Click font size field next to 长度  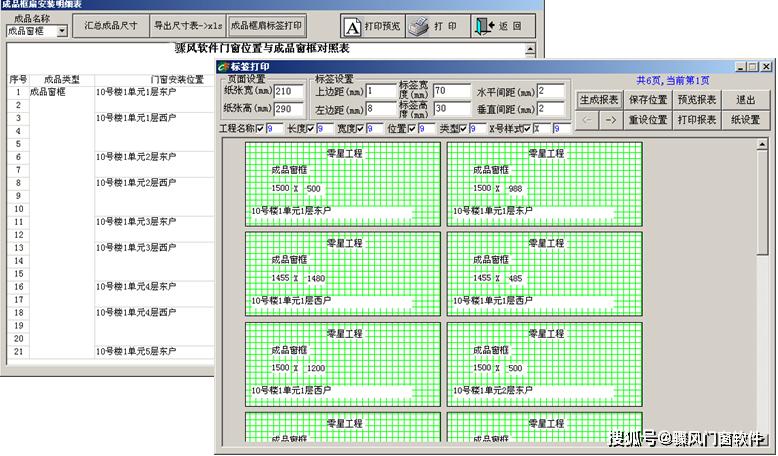click(x=324, y=129)
